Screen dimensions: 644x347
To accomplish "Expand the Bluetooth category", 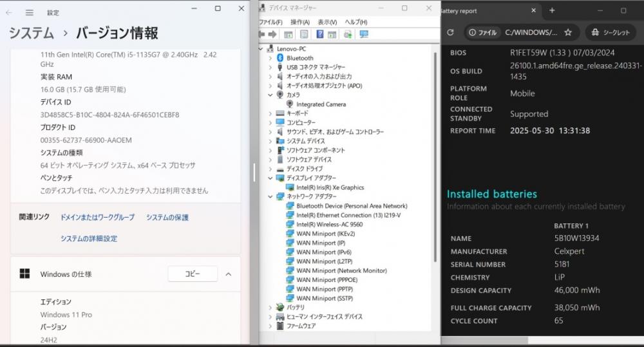I will [x=270, y=58].
